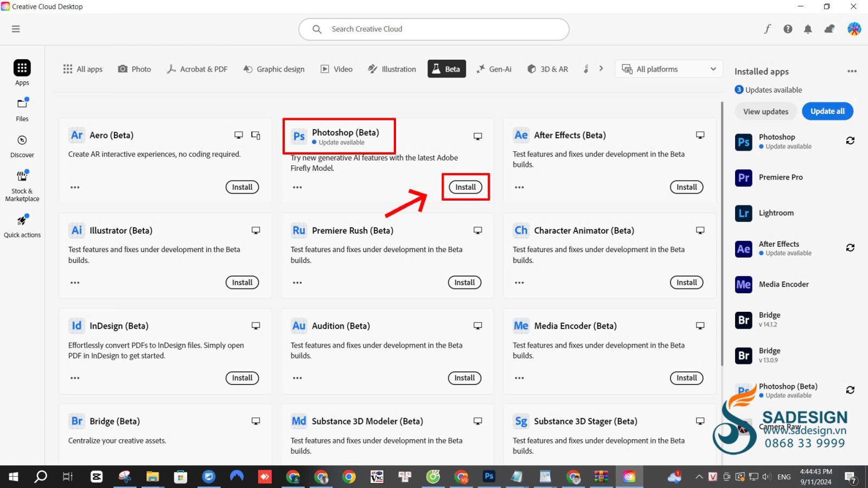Screen dimensions: 868x488
Task: Click the Premiere Rush (Beta) app icon
Action: click(299, 230)
